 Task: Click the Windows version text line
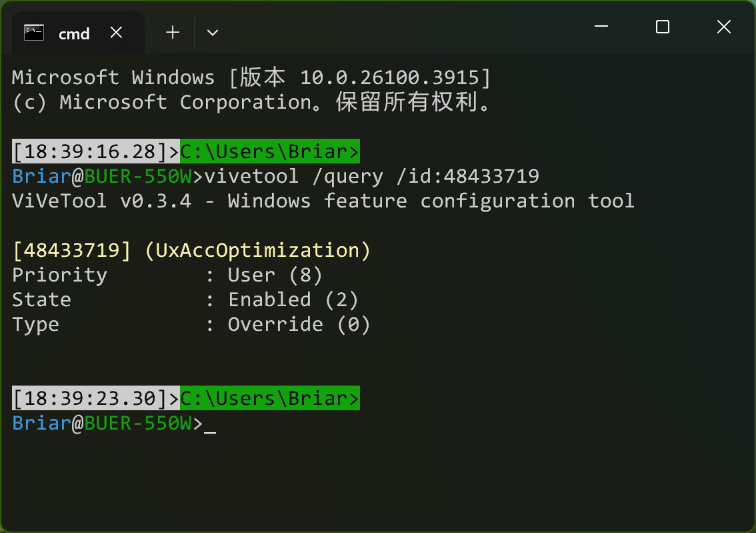pos(251,78)
